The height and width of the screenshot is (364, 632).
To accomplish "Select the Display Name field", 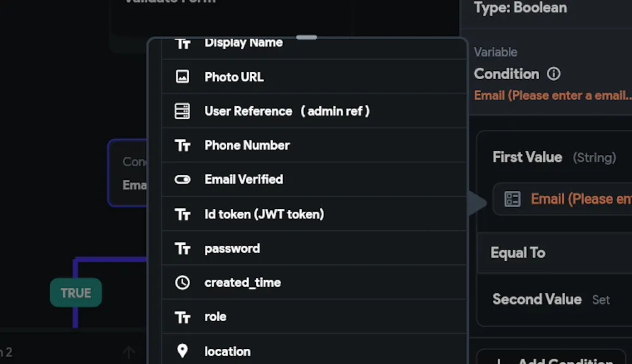I will (x=314, y=48).
